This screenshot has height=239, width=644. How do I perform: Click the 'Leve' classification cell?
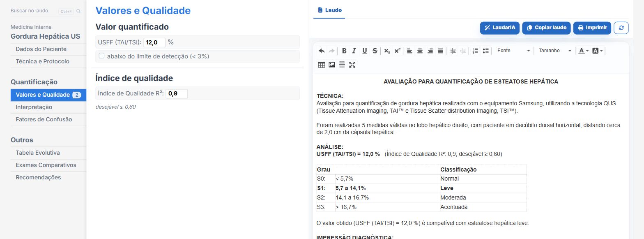click(483, 188)
